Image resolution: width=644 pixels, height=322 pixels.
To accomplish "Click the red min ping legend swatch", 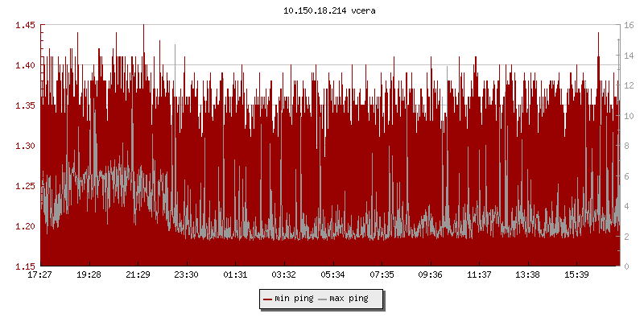I will click(268, 299).
